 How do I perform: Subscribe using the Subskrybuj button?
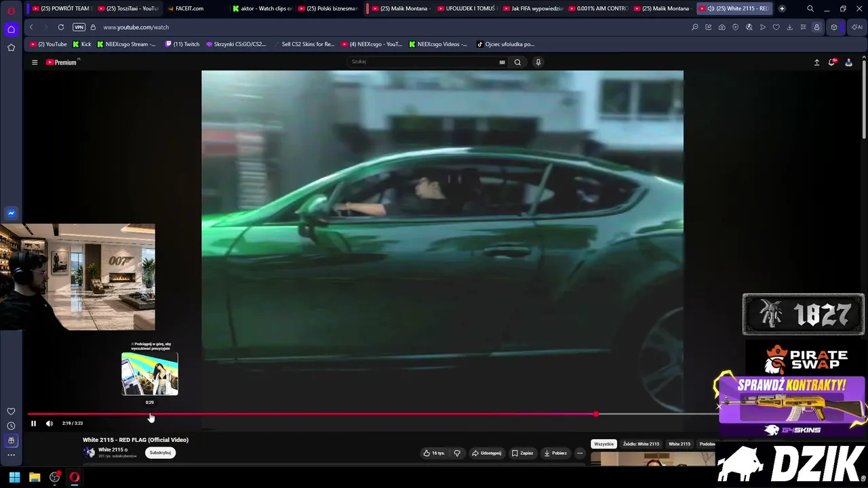pos(160,453)
